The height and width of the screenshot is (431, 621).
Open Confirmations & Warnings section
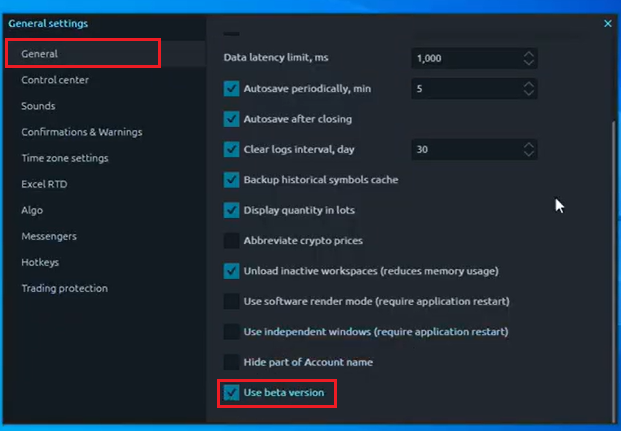click(82, 132)
